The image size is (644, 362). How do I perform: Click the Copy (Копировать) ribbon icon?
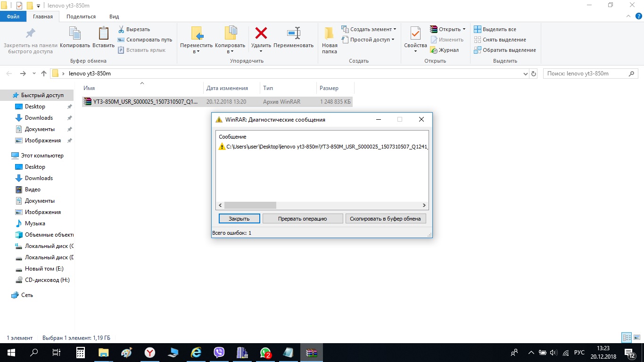(x=75, y=34)
